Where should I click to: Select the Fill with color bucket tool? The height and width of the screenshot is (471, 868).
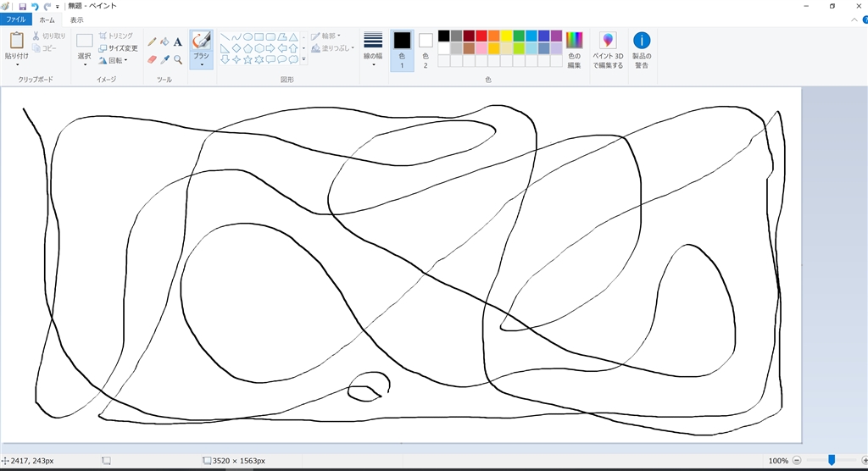coord(164,42)
